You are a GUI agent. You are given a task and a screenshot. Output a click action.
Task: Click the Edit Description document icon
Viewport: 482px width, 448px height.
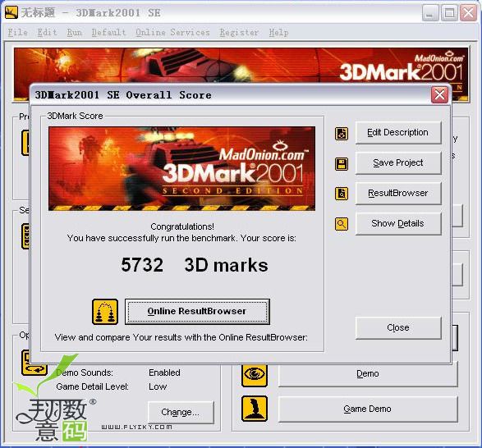pyautogui.click(x=342, y=134)
